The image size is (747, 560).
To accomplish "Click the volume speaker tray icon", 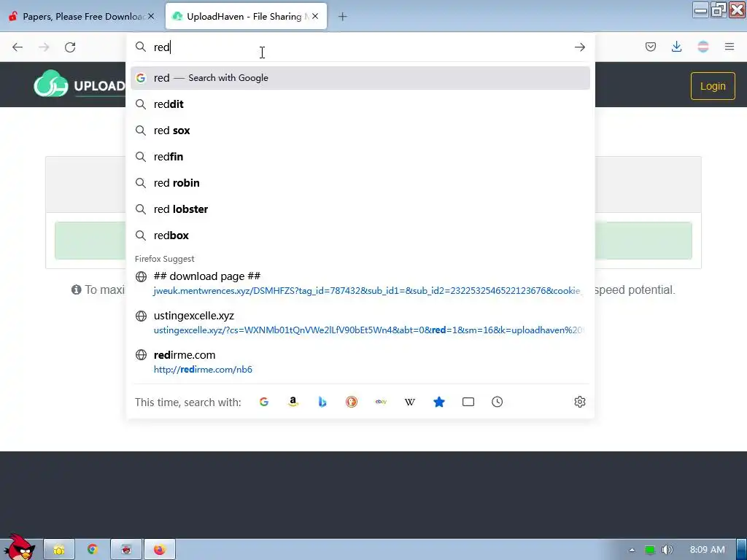I will 667,550.
